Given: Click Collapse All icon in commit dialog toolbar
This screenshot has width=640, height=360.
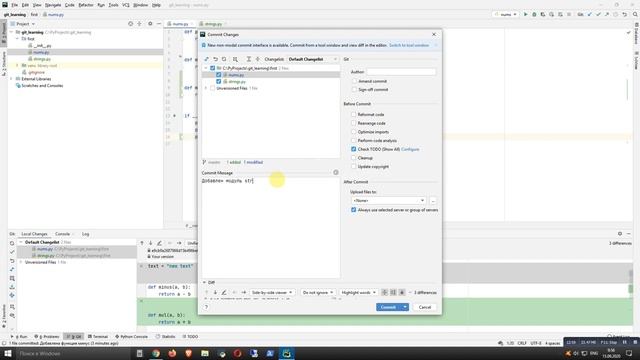Looking at the screenshot, I should point(257,59).
